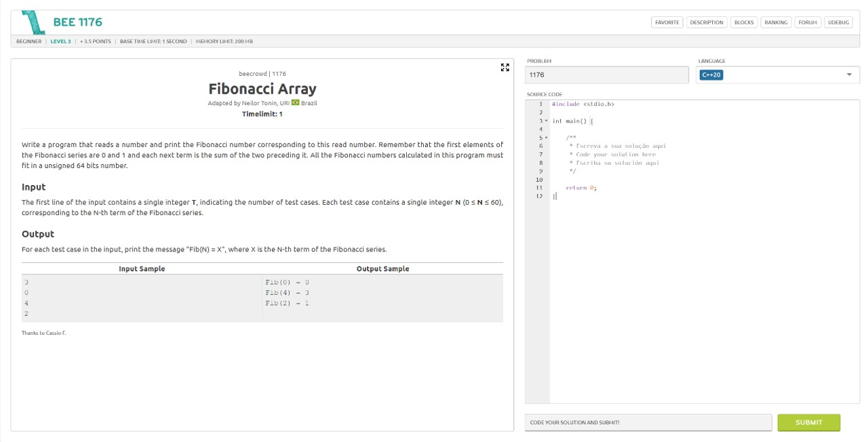This screenshot has height=442, width=868.
Task: Click the BEGINNER category link
Action: (x=29, y=41)
